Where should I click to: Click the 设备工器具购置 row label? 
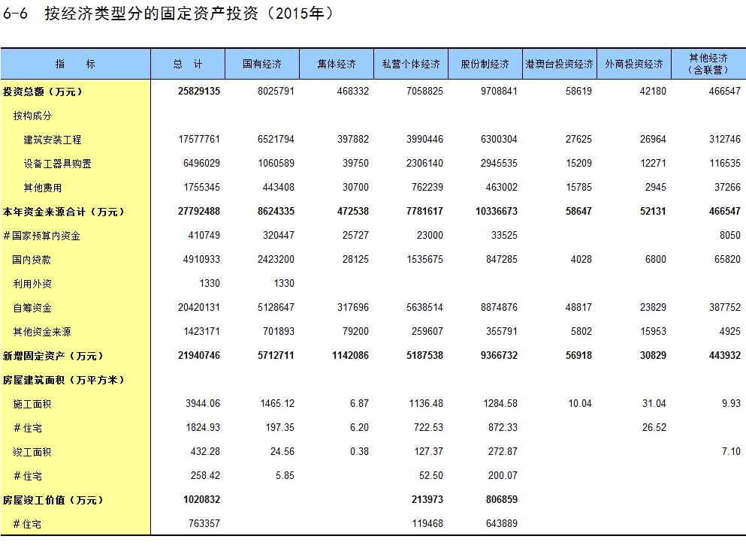(57, 164)
